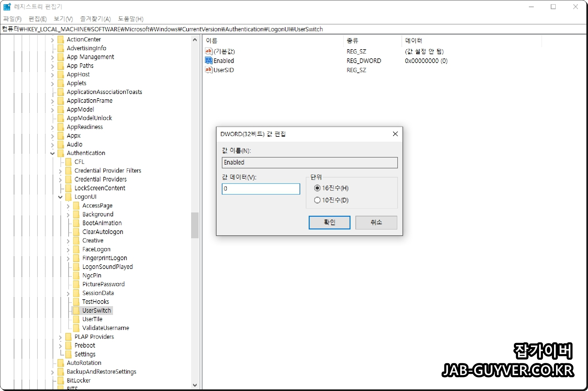Viewport: 588px width, 391px height.
Task: Collapse the Authentication tree node
Action: click(x=52, y=153)
